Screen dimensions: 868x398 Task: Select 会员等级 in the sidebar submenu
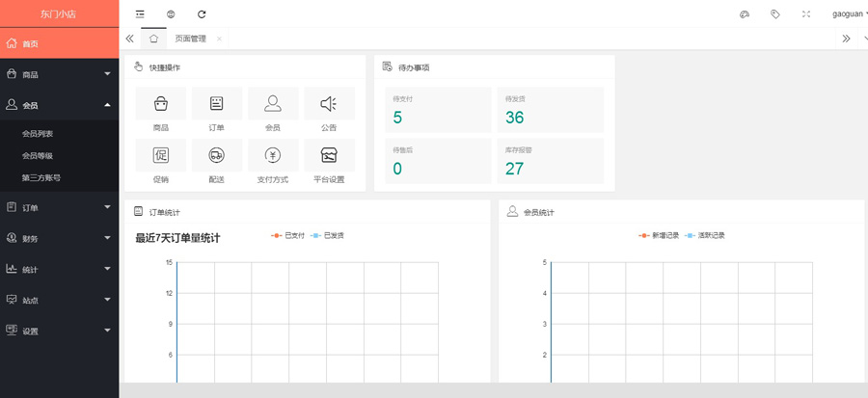(x=38, y=155)
